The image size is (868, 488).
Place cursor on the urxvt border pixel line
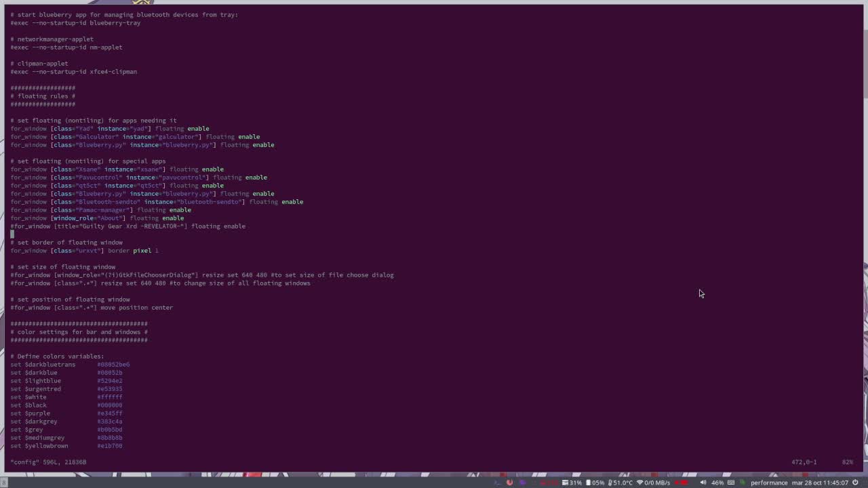[x=84, y=251]
